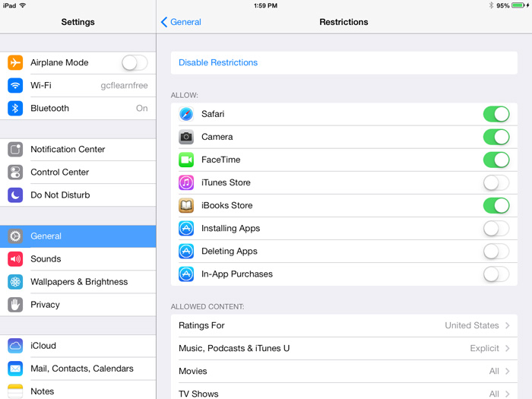Turn off the iBooks Store switch
Image resolution: width=532 pixels, height=399 pixels.
(x=496, y=206)
